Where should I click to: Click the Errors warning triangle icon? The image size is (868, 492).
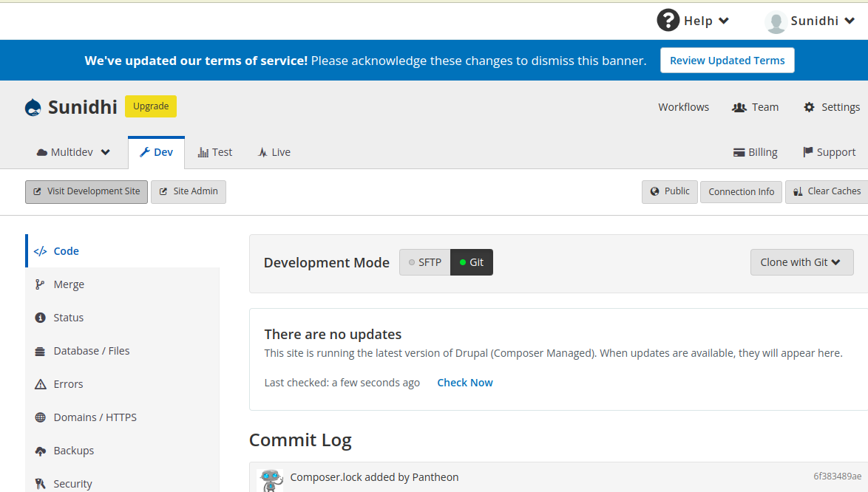tap(41, 384)
